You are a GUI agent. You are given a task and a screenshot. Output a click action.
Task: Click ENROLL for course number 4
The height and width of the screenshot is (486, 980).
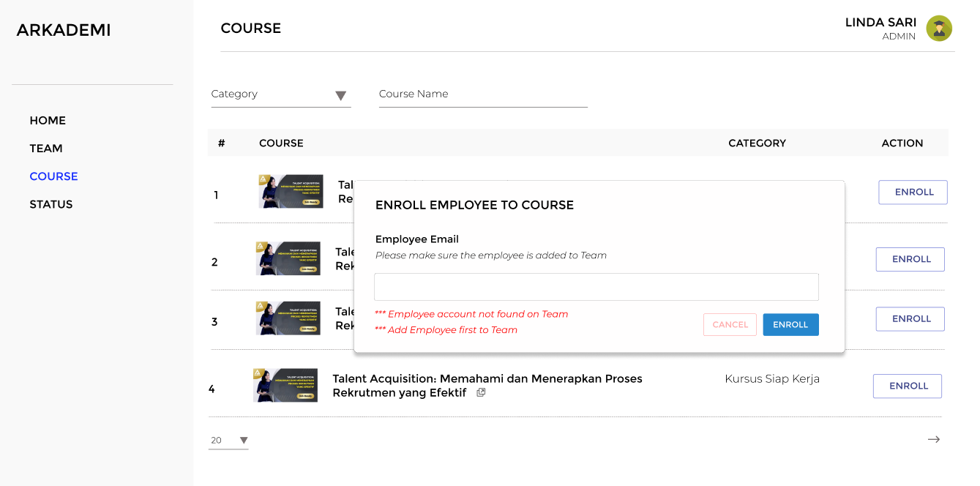point(907,386)
